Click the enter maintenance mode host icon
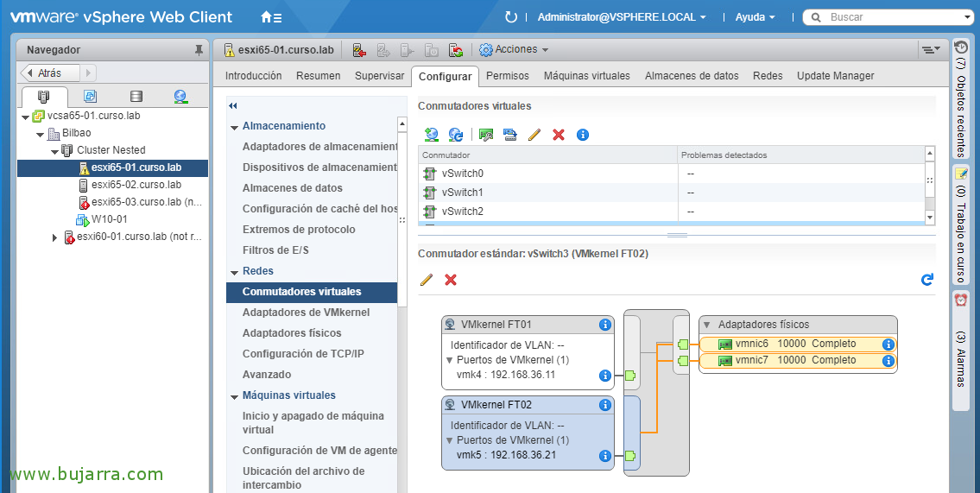 [359, 50]
